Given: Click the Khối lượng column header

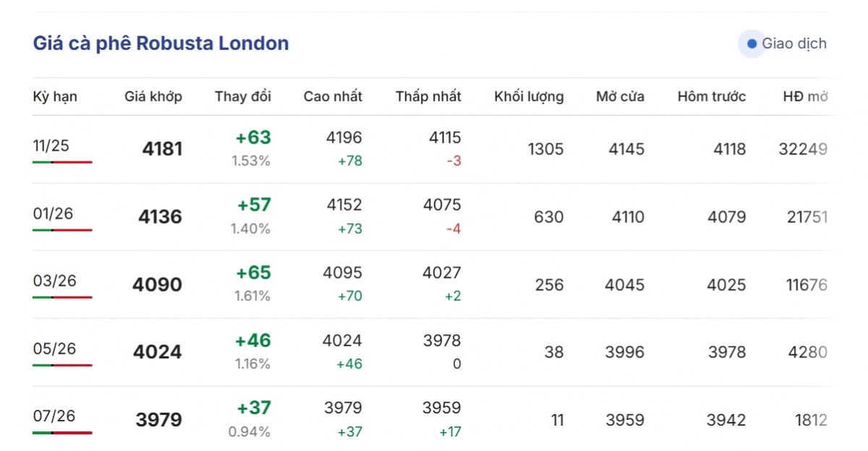Looking at the screenshot, I should click(x=529, y=96).
